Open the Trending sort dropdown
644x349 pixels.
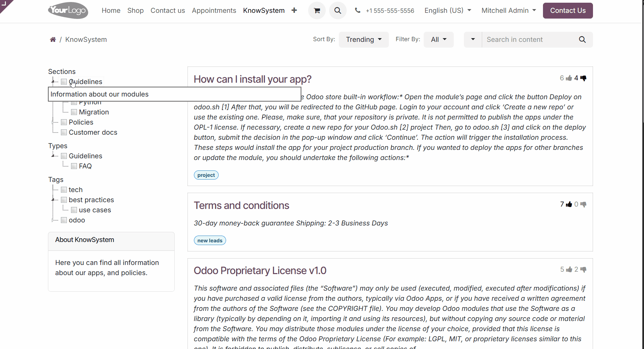click(364, 39)
